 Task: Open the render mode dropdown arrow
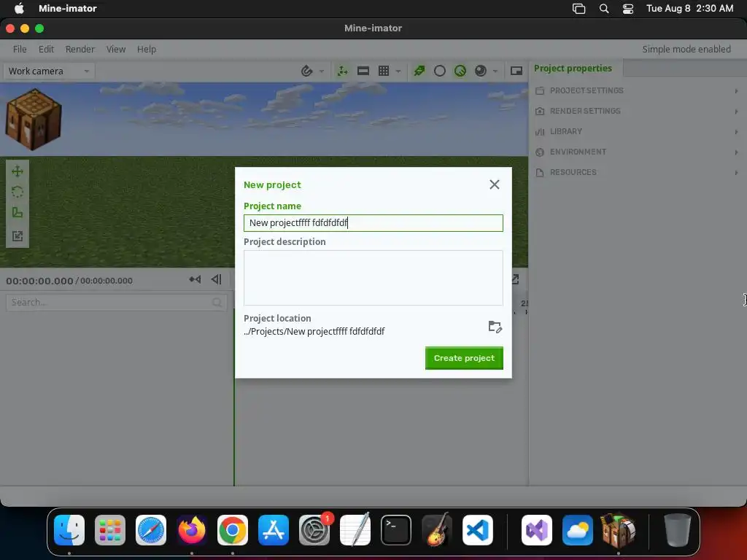(x=495, y=71)
